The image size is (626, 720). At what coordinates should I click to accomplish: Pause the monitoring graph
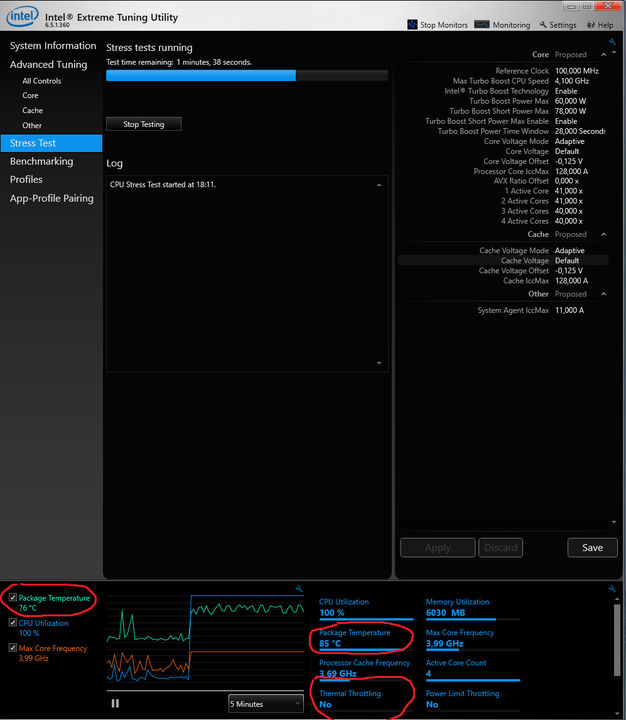pos(115,703)
